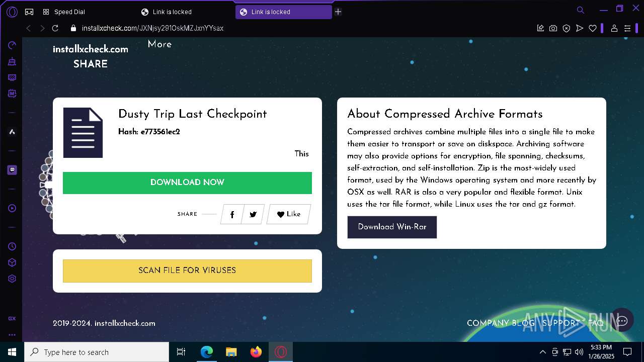The width and height of the screenshot is (644, 362).
Task: Open the Windows Start menu
Action: [12, 352]
